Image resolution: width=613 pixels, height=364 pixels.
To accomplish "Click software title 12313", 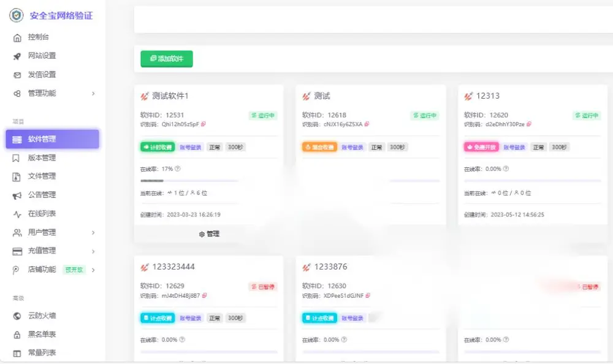I will [x=488, y=96].
